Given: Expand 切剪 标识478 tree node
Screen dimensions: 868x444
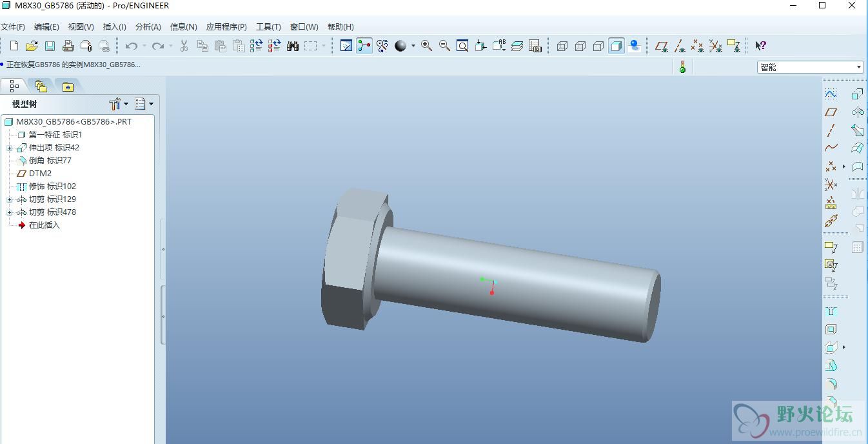Looking at the screenshot, I should coord(10,212).
